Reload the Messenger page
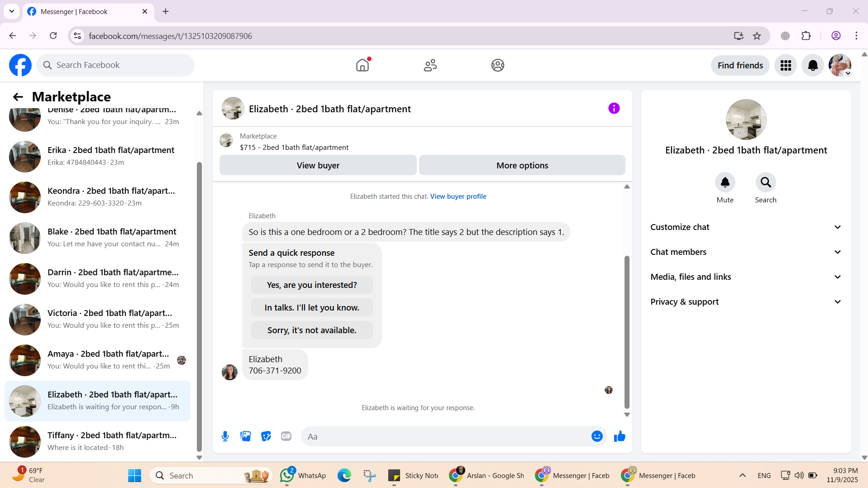This screenshot has height=488, width=868. [x=53, y=36]
